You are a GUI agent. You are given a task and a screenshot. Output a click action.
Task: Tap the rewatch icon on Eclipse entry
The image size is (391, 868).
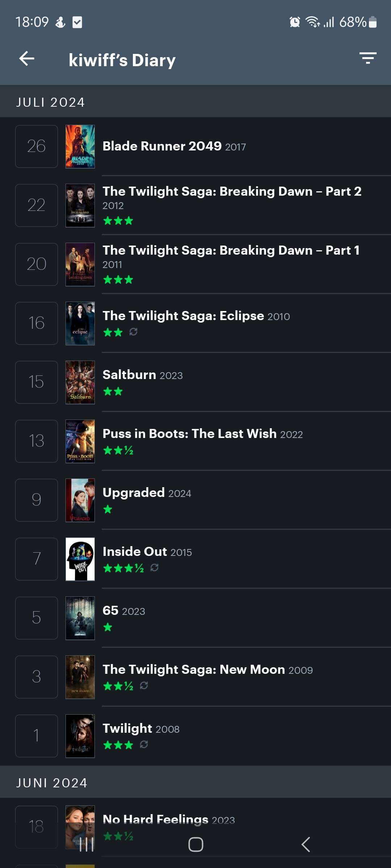[133, 332]
